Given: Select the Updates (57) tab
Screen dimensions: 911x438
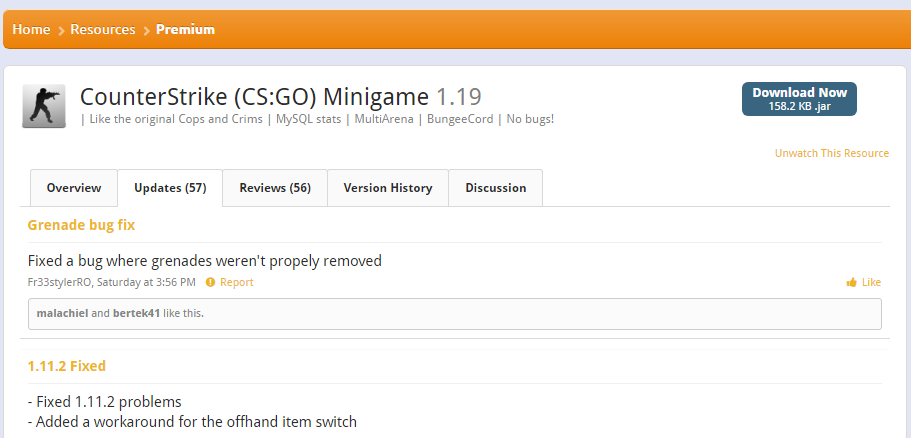Looking at the screenshot, I should coord(170,188).
